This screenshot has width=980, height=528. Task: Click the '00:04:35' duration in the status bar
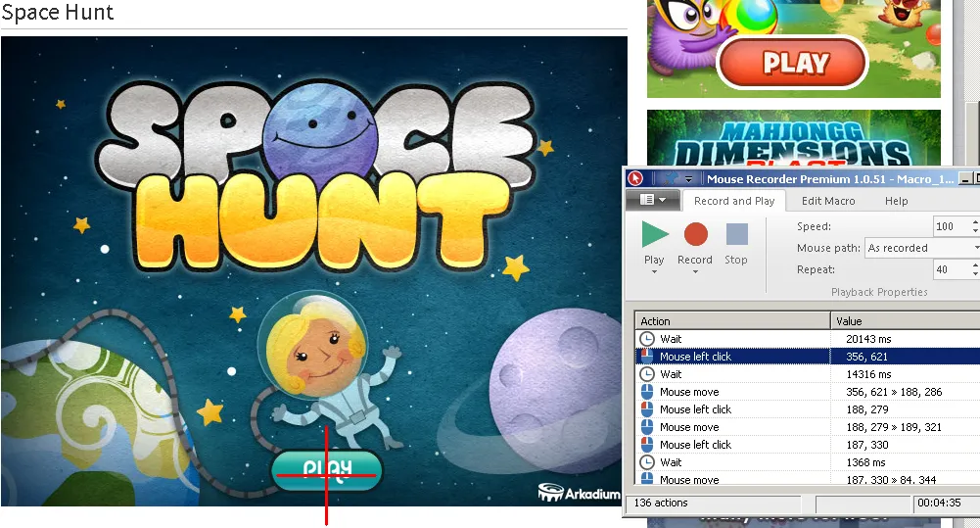(x=939, y=503)
